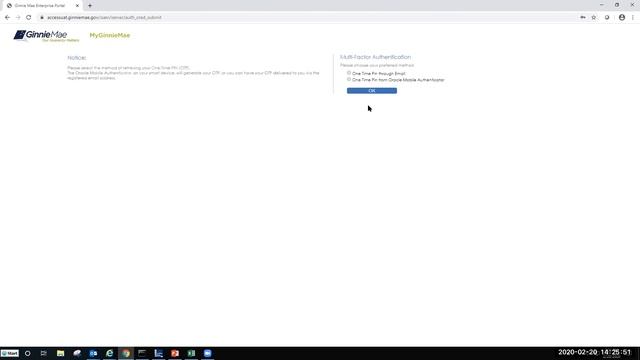Go back to the previous browser page
The height and width of the screenshot is (360, 640).
(7, 18)
